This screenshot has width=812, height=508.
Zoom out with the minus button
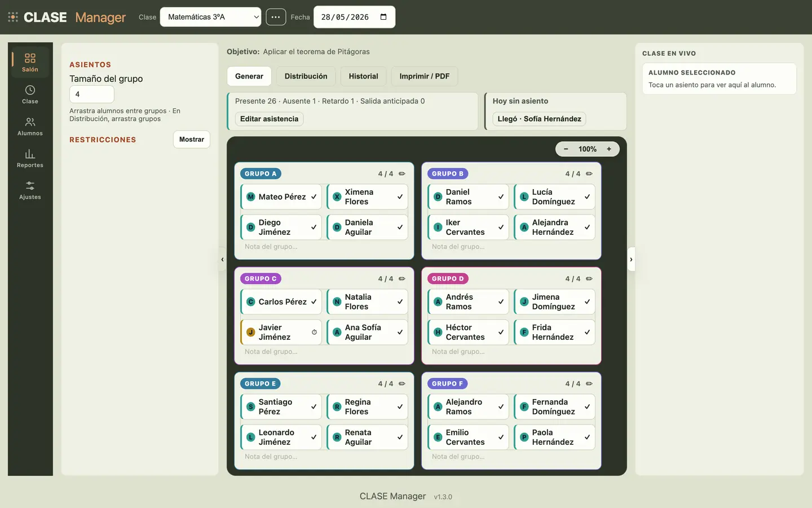(x=566, y=149)
